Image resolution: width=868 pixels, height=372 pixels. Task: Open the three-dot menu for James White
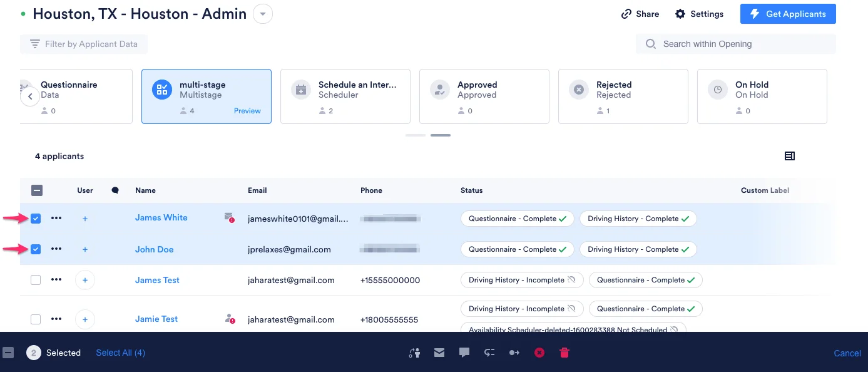click(56, 218)
